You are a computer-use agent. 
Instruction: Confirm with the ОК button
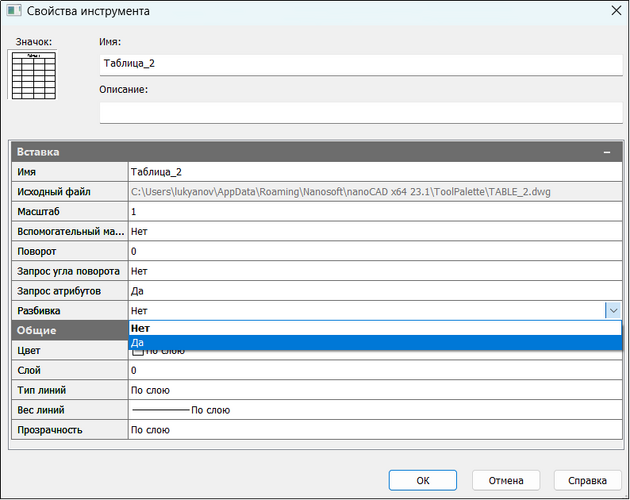(x=423, y=481)
